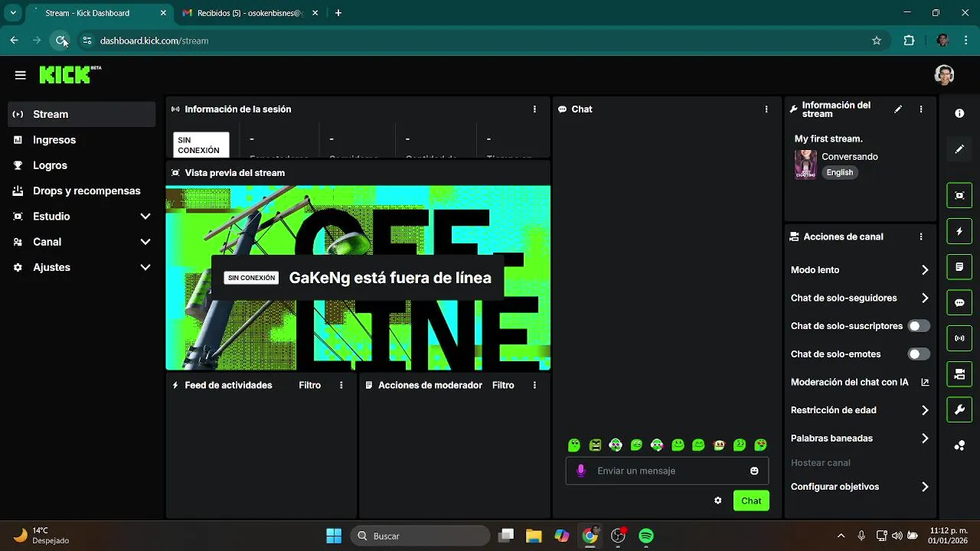This screenshot has height=551, width=980.
Task: Open Spotify from the taskbar
Action: 646,536
